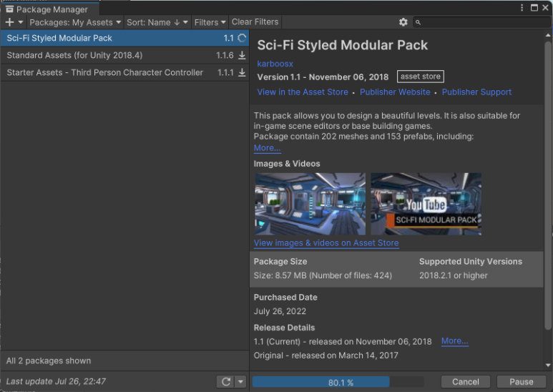Open View in the Asset Store link

(x=303, y=92)
